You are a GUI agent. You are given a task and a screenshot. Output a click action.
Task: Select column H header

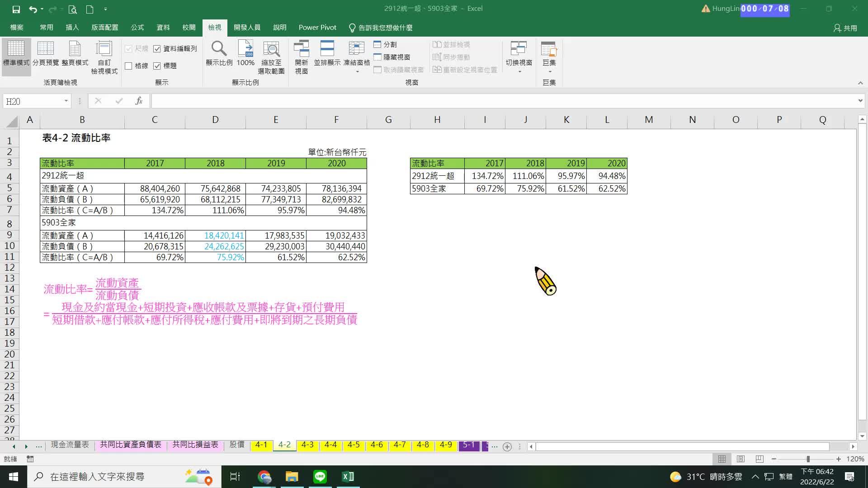point(437,120)
